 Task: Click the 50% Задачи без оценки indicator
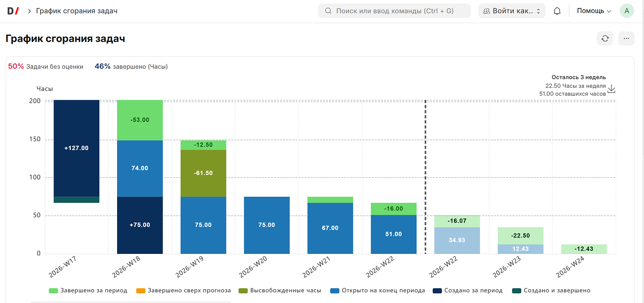45,66
